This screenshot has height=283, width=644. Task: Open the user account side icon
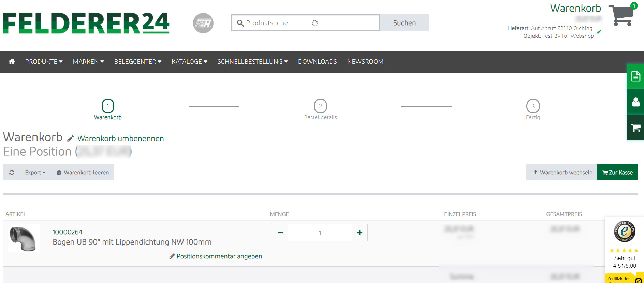(x=635, y=102)
